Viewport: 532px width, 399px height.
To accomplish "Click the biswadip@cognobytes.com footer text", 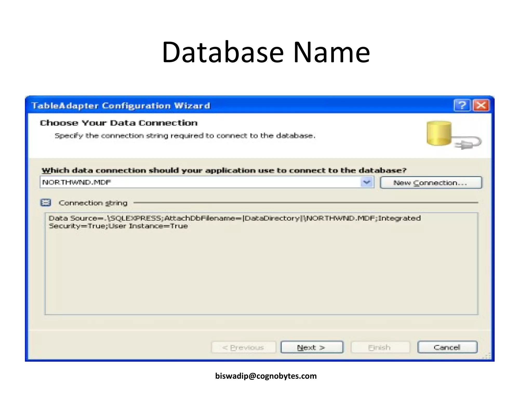I will tap(266, 376).
